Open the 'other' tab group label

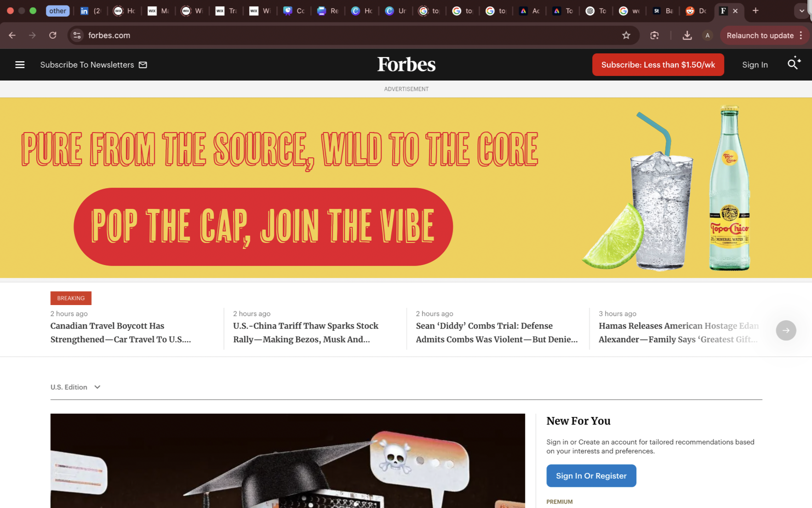tap(57, 11)
